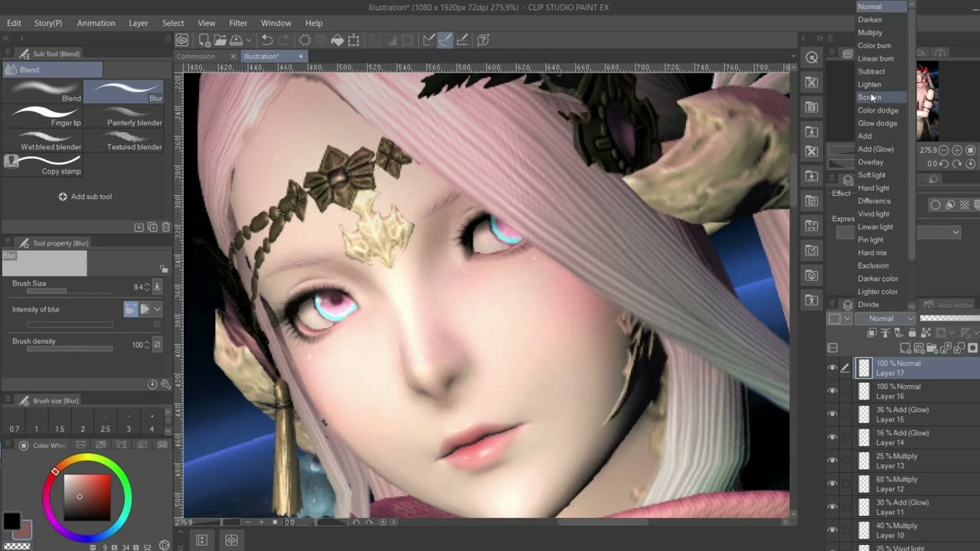The width and height of the screenshot is (980, 551).
Task: Step Brush density value spinner
Action: (x=147, y=345)
